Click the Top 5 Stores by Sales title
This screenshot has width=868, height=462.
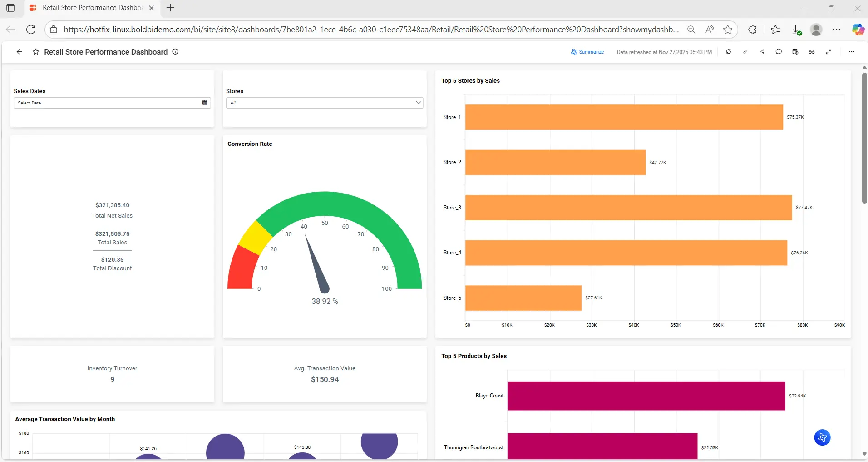470,81
